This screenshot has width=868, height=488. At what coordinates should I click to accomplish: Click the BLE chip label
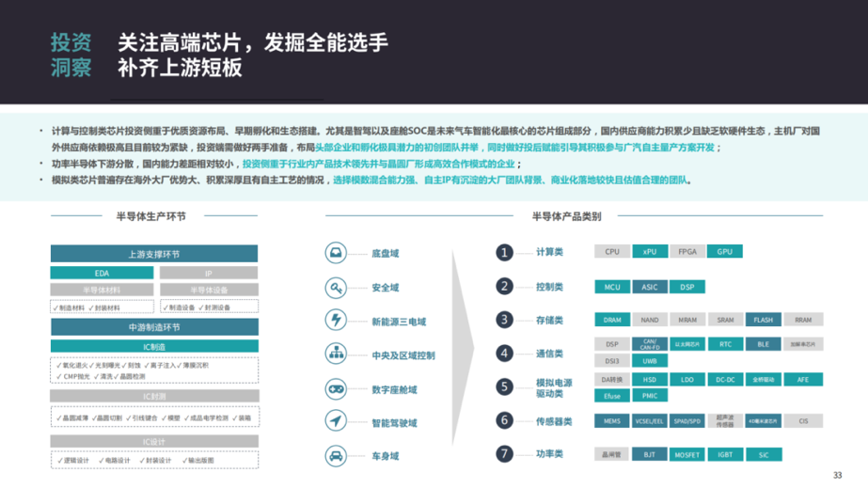(764, 344)
